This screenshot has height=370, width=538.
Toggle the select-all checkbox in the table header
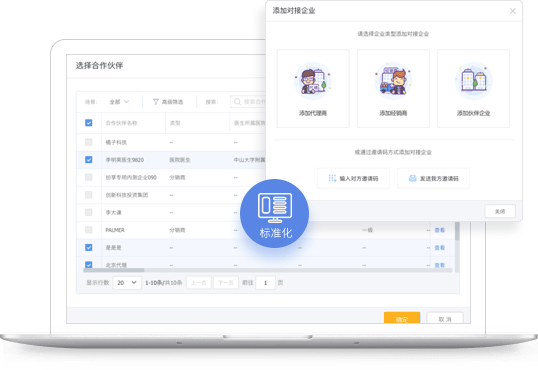click(89, 123)
